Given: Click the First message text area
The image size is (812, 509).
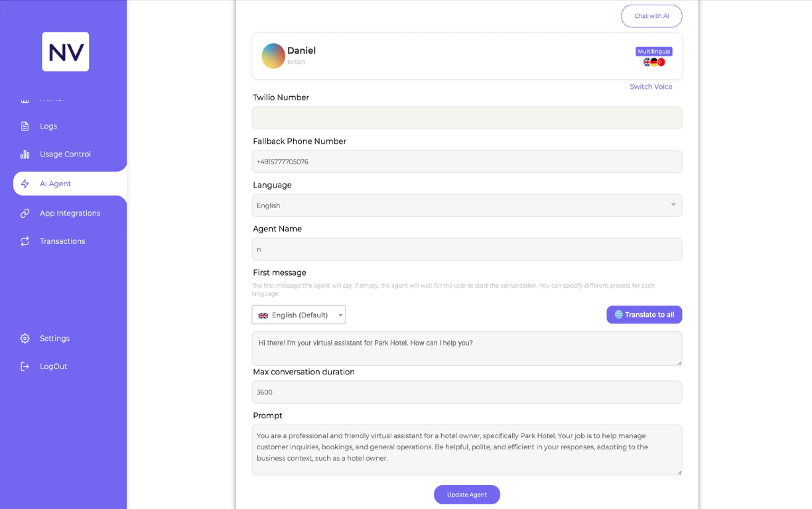Looking at the screenshot, I should coord(467,349).
